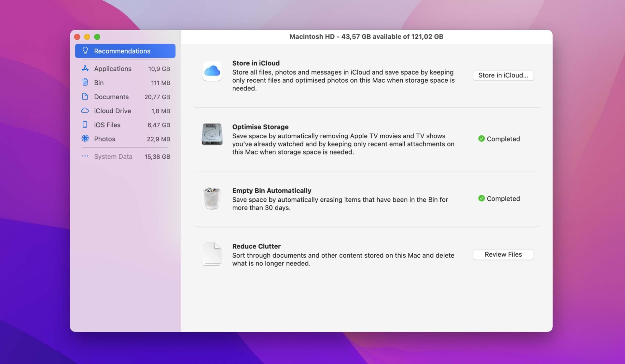Screen dimensions: 625x364
Task: Click the System Data ellipsis icon
Action: point(85,156)
